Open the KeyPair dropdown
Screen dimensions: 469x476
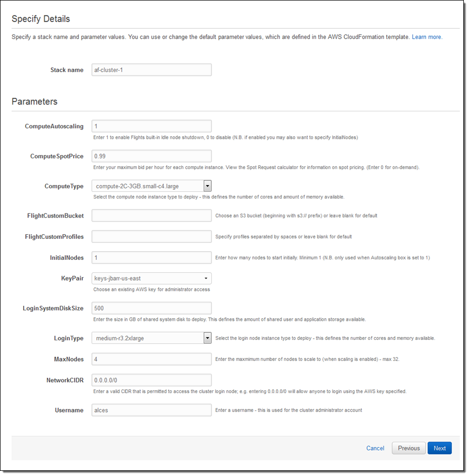click(x=152, y=278)
